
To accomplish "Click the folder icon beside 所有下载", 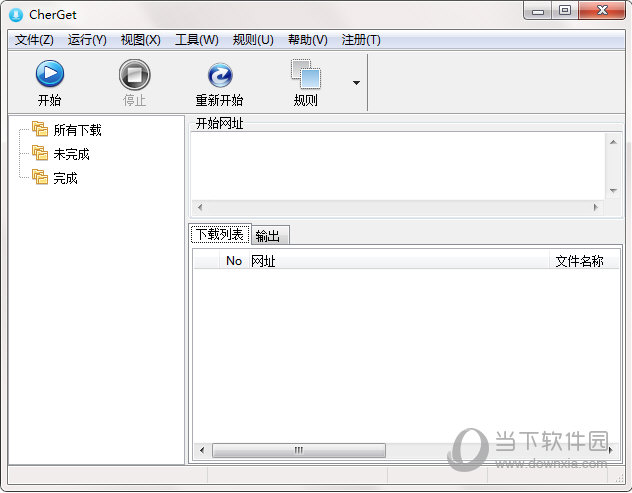I will pyautogui.click(x=40, y=129).
